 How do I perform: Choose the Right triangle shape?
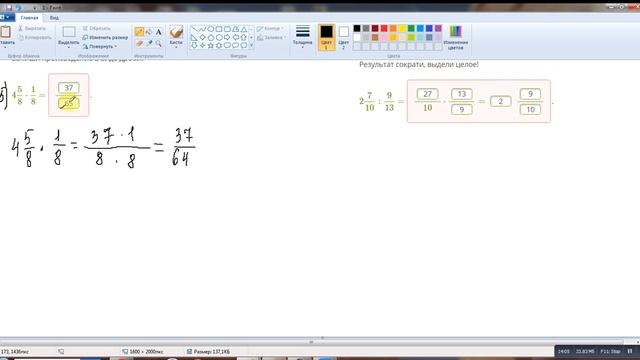click(195, 37)
